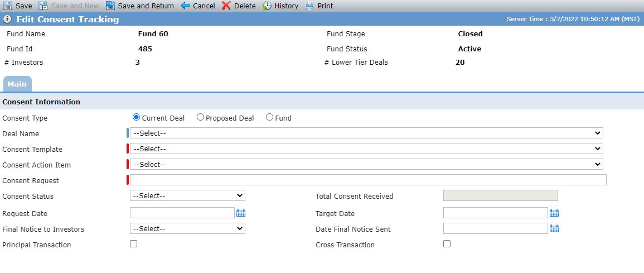Check the Principal Transaction checkbox
644x273 pixels.
(133, 244)
